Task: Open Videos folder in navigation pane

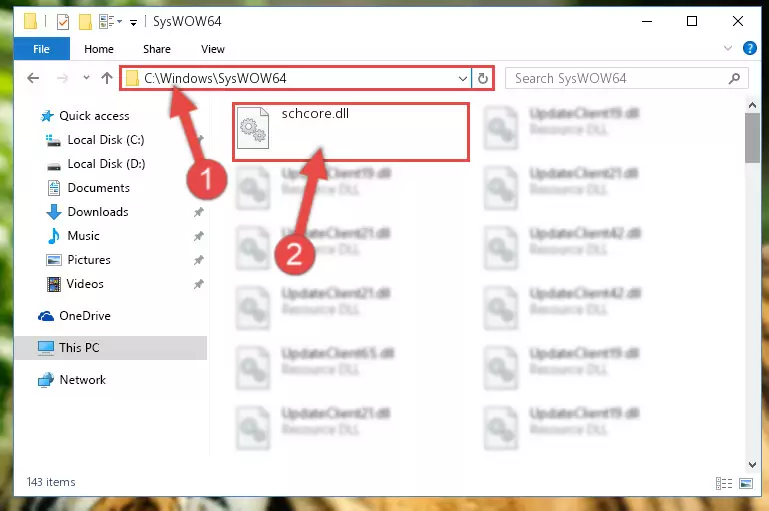Action: 85,284
